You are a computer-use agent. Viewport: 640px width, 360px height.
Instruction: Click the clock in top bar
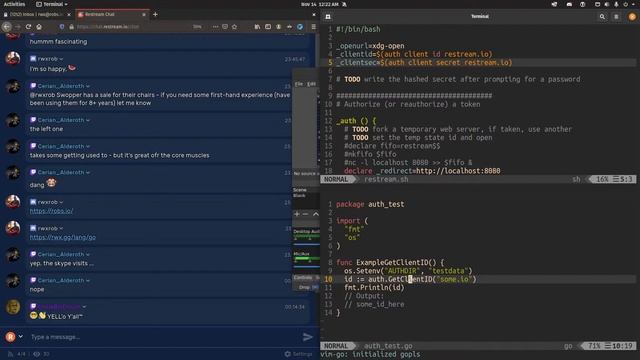coord(320,4)
